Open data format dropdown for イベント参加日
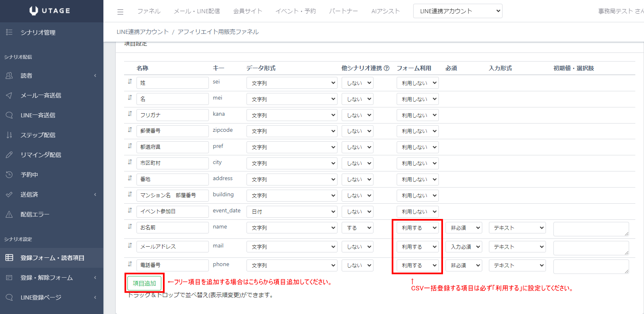 coord(292,212)
